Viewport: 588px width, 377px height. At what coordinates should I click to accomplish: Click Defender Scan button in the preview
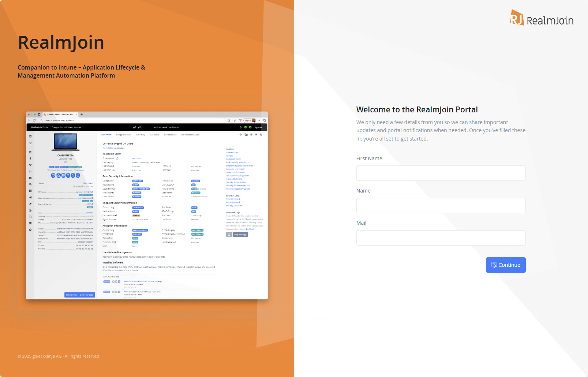point(87,295)
